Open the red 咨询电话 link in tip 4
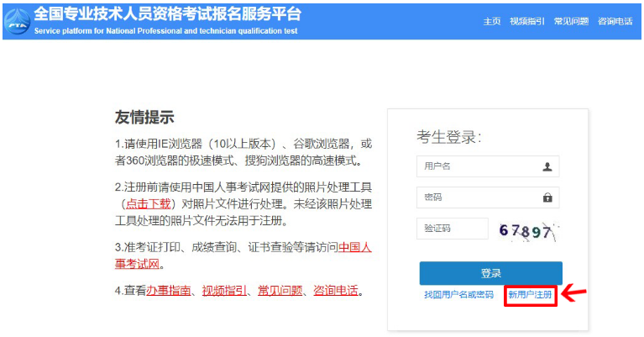This screenshot has width=644, height=337. pos(336,291)
